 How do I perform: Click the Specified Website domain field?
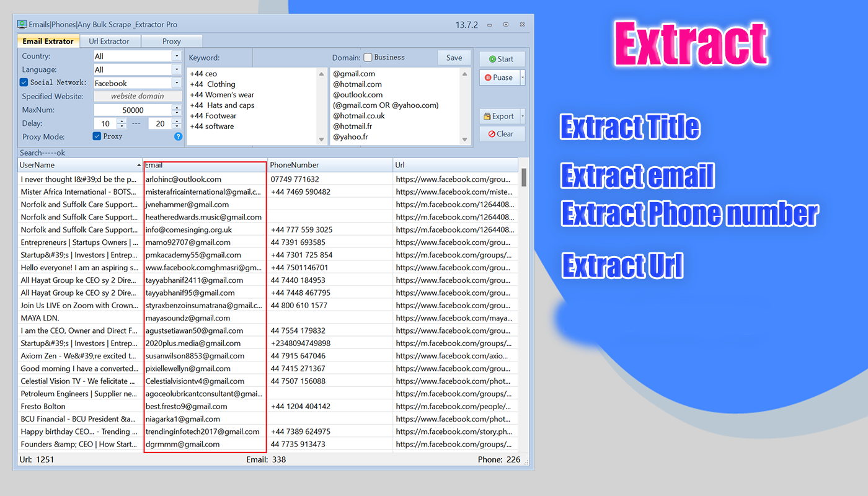(x=138, y=96)
